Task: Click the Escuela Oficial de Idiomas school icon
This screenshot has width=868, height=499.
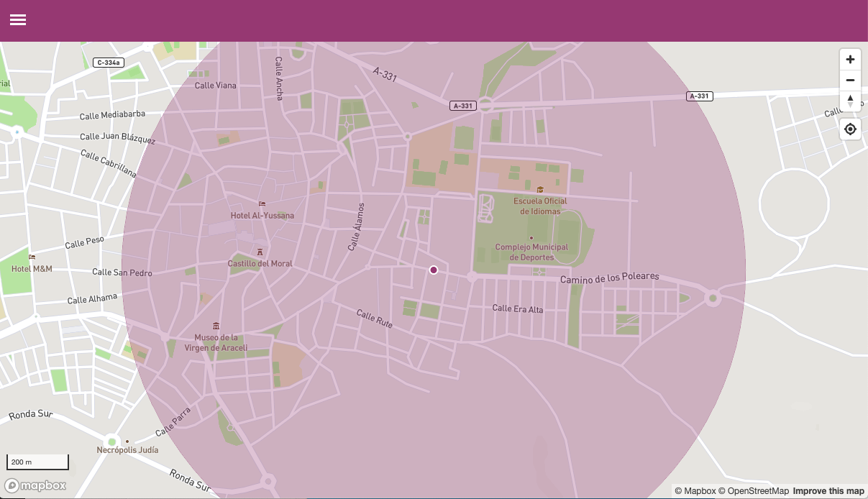Action: (540, 190)
